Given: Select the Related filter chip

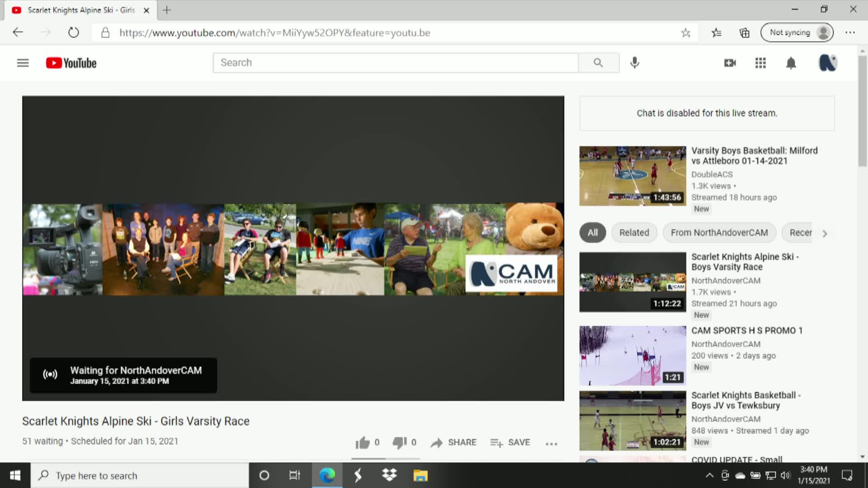Looking at the screenshot, I should 634,233.
